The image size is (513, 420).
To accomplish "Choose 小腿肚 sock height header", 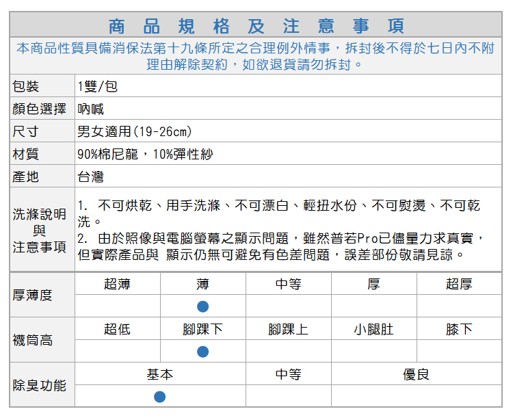I will click(373, 329).
